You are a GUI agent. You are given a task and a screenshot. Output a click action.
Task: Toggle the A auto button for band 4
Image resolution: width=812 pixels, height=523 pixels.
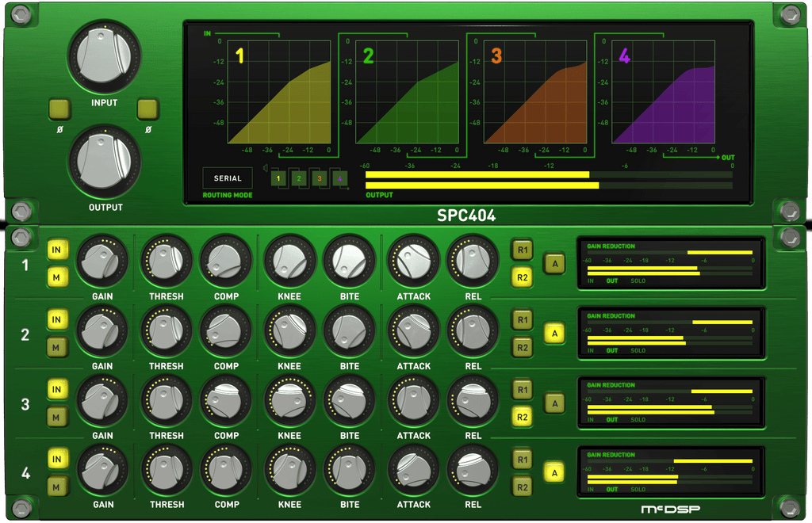(554, 473)
